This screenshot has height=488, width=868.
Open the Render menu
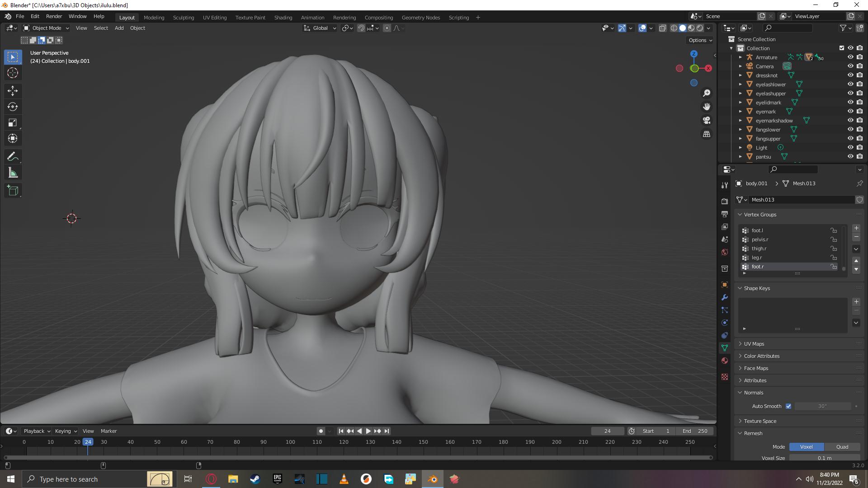tap(54, 16)
